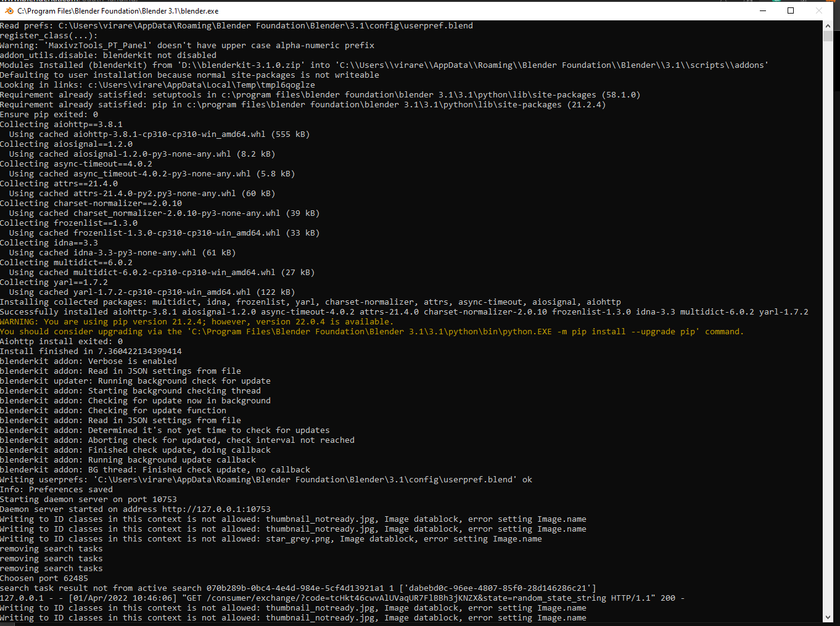Click the Blender icon in the title bar

point(9,10)
